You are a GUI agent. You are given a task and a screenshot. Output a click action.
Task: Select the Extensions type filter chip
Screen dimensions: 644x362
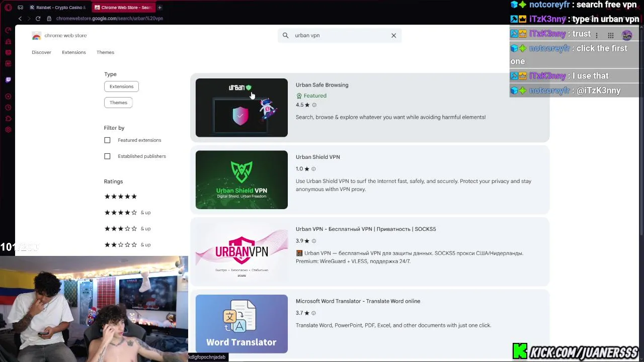121,86
